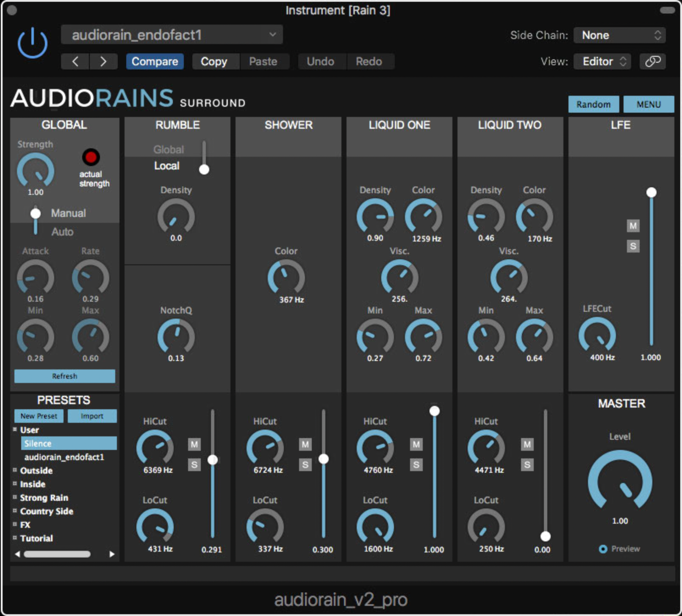Expand the Strong Rain preset folder
Screen dimensions: 682x616
point(15,497)
